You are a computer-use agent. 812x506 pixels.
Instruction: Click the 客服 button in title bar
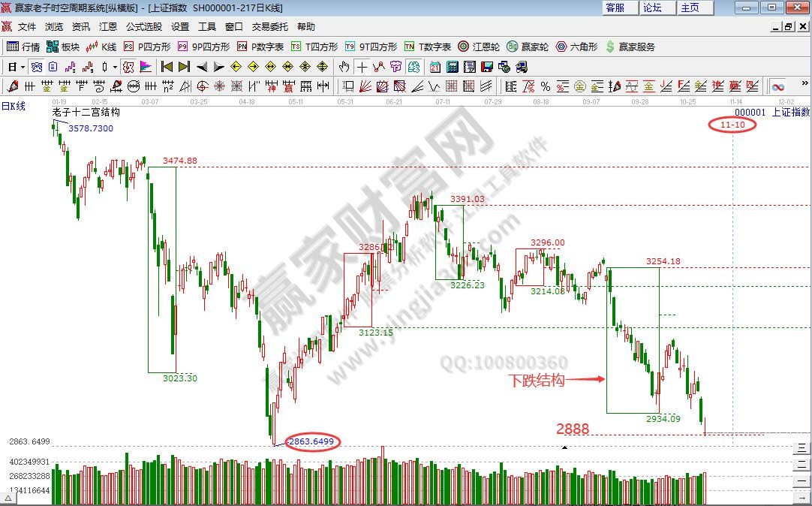tap(615, 8)
